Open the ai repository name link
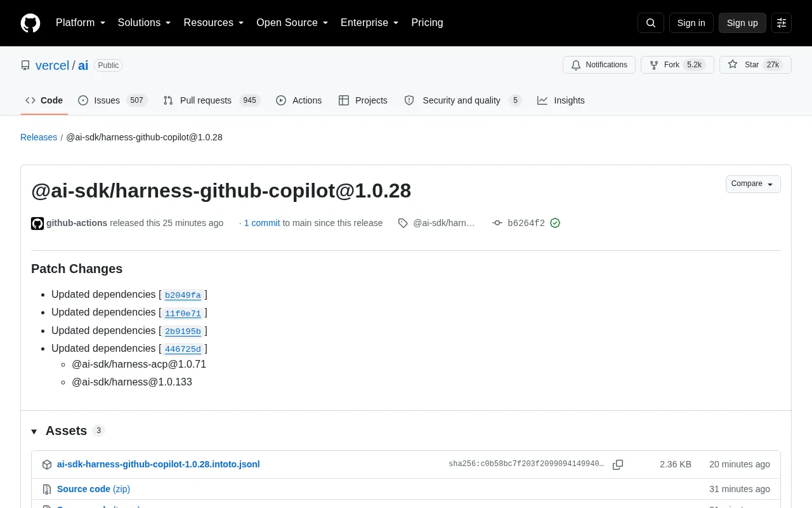The height and width of the screenshot is (508, 812). (x=83, y=65)
